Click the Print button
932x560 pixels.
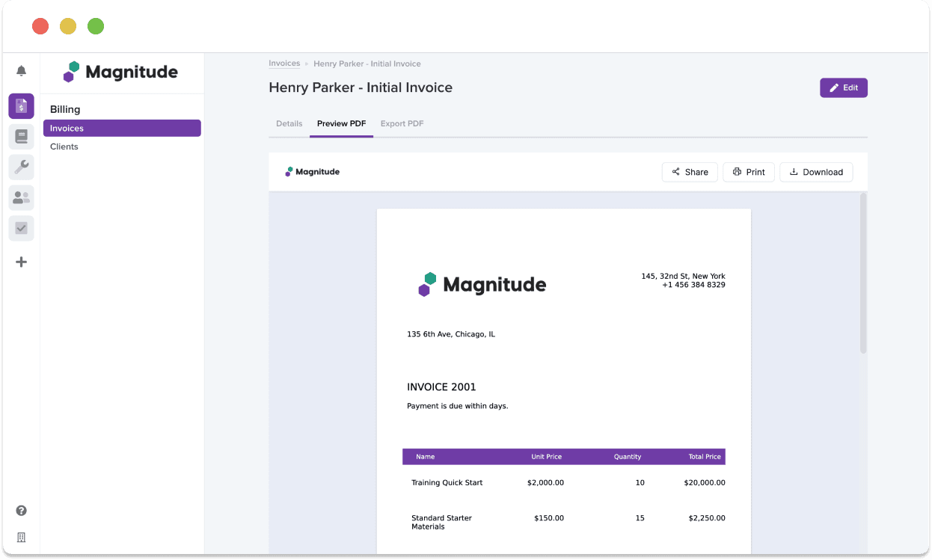click(748, 172)
